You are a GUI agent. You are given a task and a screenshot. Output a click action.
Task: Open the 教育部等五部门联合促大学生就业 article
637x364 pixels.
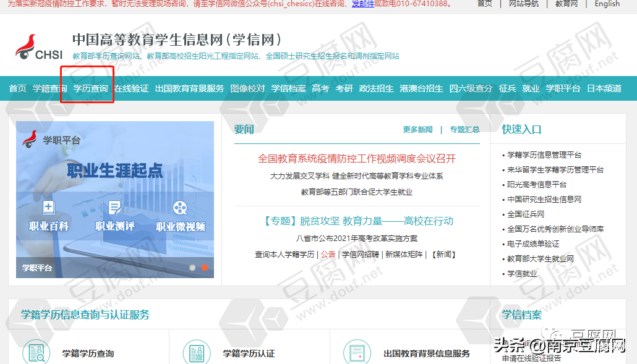[x=357, y=192]
